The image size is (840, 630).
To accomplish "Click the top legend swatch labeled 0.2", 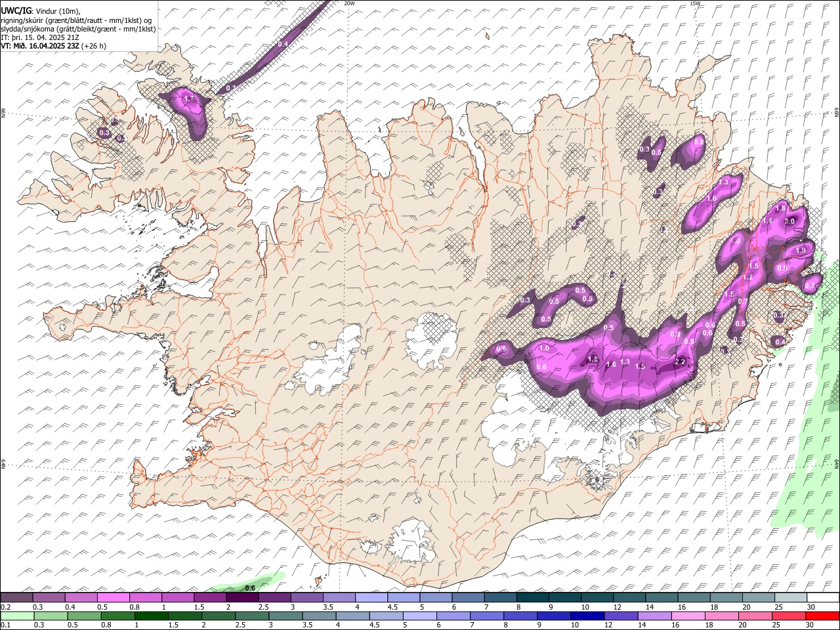I will 16,597.
